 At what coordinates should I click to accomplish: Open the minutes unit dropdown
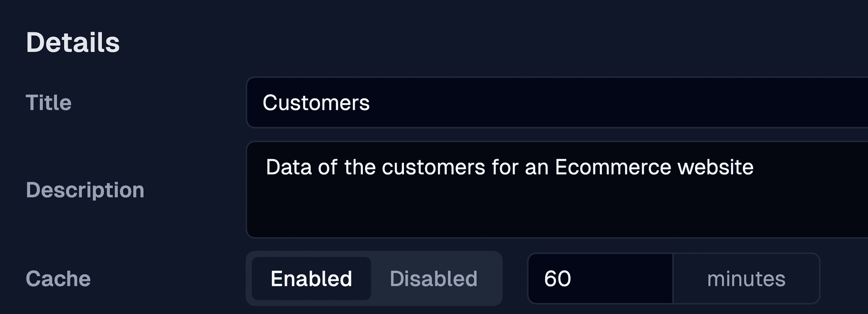coord(746,279)
